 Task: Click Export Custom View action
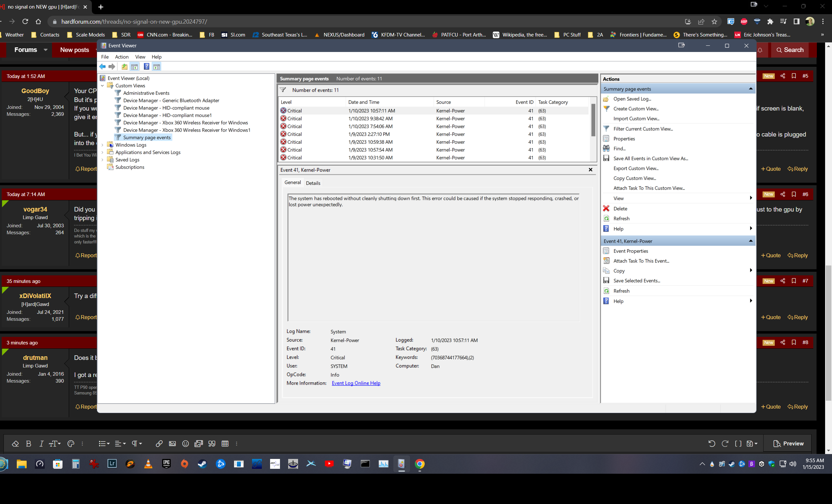(636, 168)
